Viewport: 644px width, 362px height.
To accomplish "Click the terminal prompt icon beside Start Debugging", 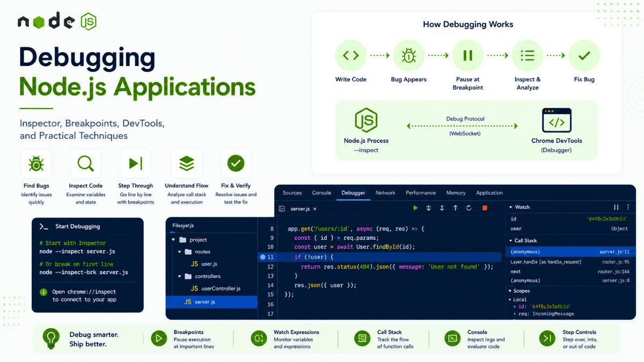I will [x=44, y=226].
